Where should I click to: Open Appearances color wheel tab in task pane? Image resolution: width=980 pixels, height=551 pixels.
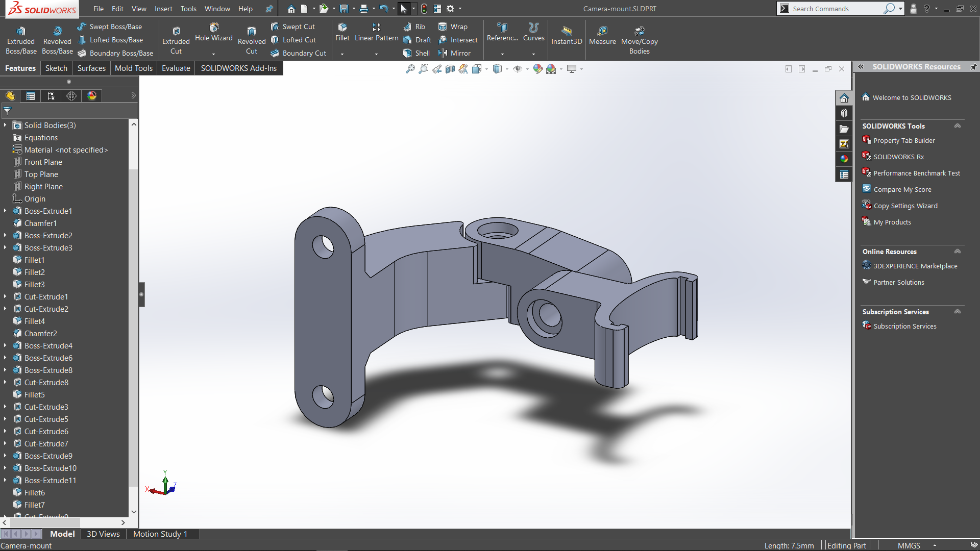(x=844, y=159)
